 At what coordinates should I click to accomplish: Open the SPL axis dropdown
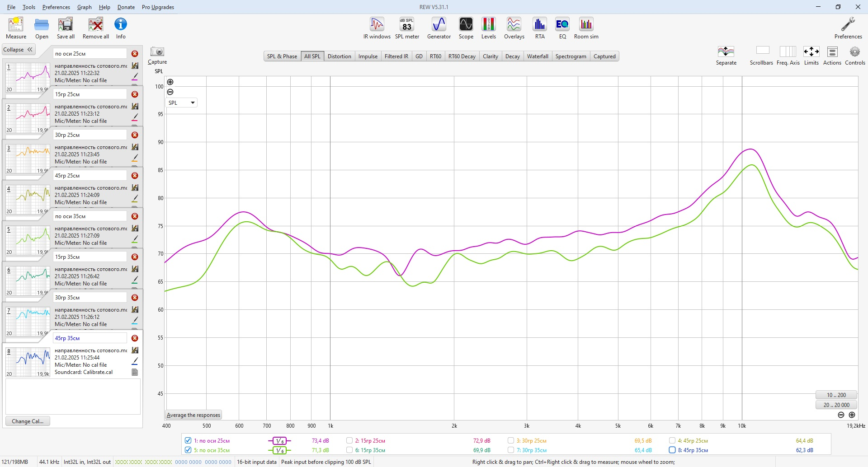tap(181, 103)
